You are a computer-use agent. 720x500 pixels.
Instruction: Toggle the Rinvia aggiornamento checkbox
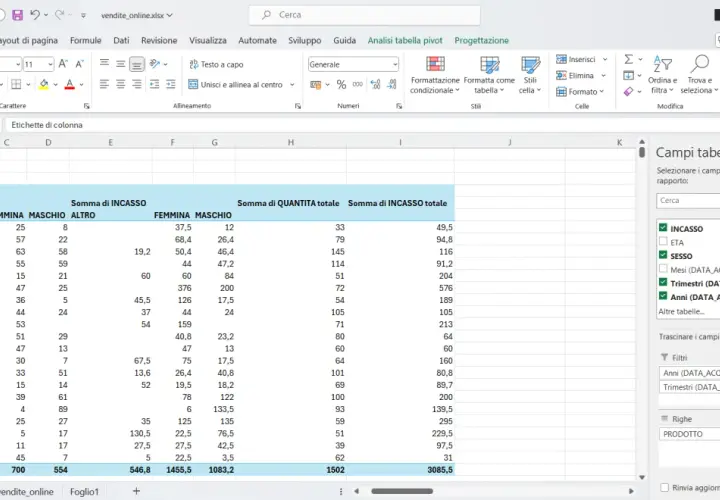pyautogui.click(x=664, y=487)
